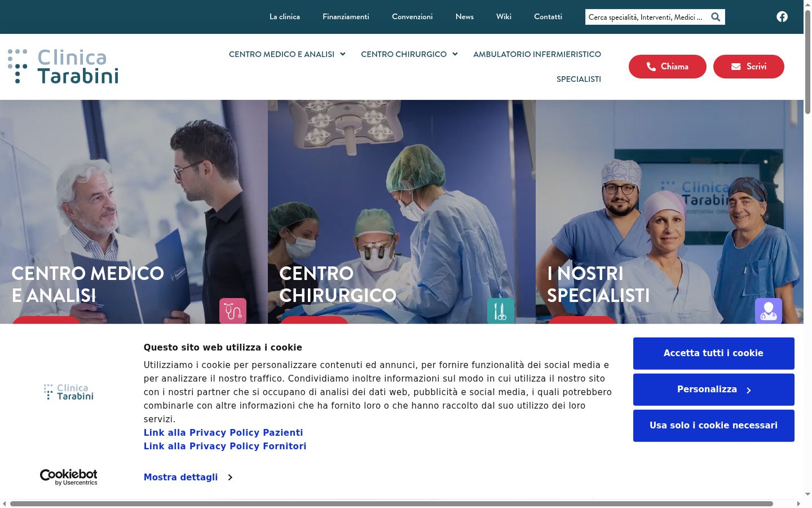
Task: Click the red Chiama button
Action: pyautogui.click(x=668, y=67)
